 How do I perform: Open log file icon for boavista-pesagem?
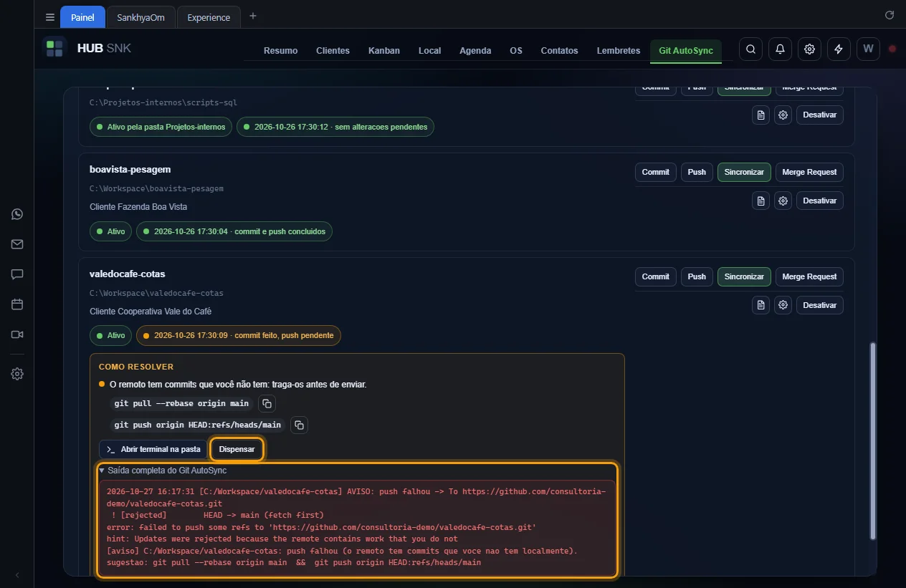click(x=760, y=201)
